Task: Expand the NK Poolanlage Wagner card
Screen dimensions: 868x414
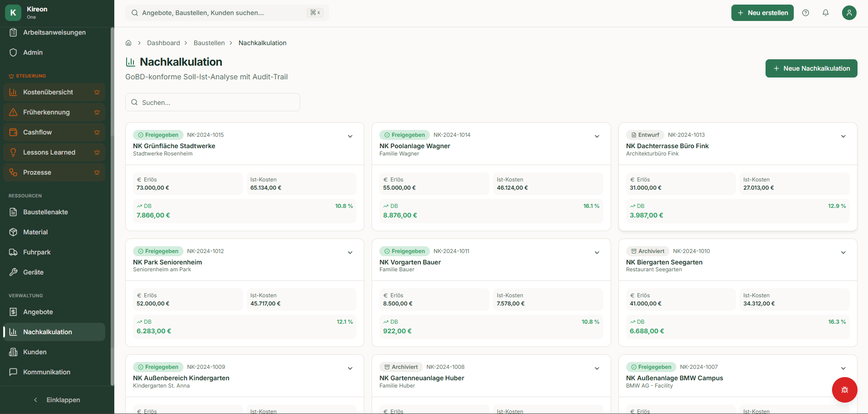Action: point(597,136)
